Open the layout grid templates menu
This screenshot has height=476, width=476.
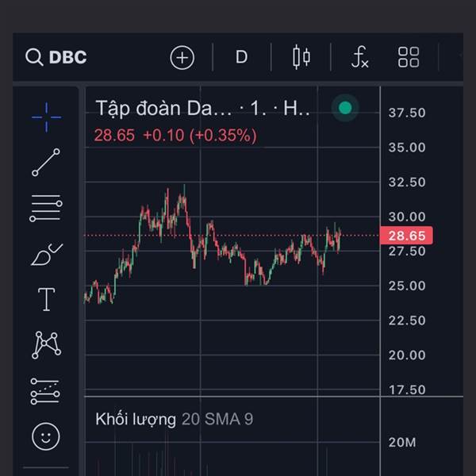409,57
